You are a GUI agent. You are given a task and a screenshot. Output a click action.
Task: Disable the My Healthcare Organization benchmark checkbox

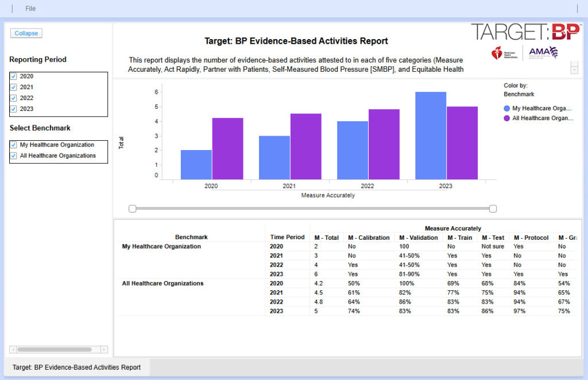pos(14,145)
